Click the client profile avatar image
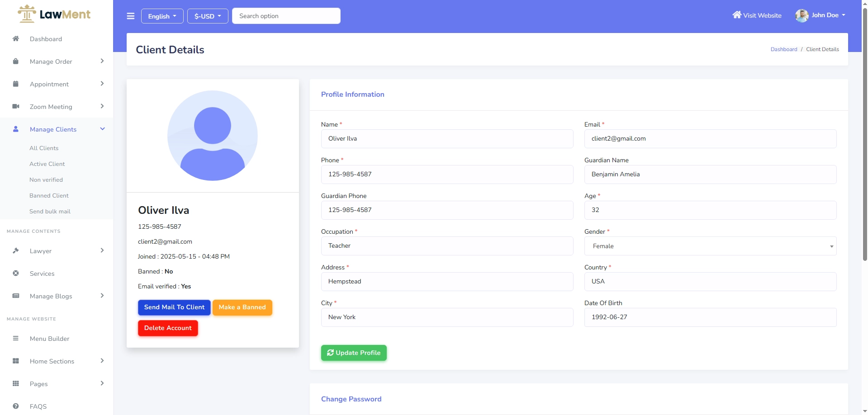Screen dimensions: 868x415 [x=213, y=136]
